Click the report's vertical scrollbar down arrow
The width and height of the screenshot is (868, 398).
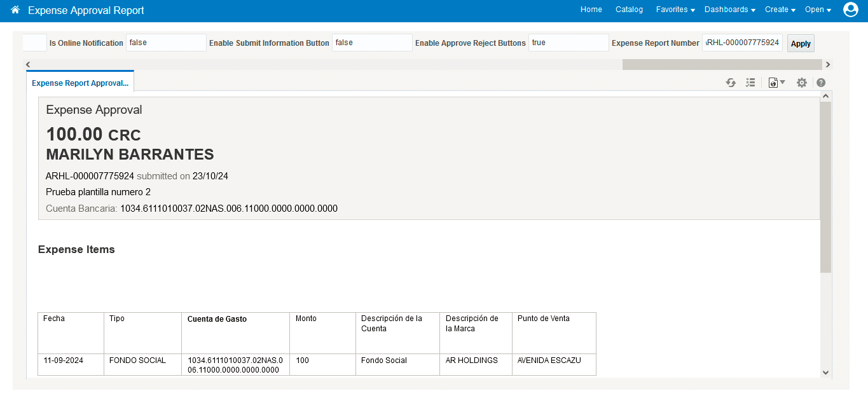(825, 373)
